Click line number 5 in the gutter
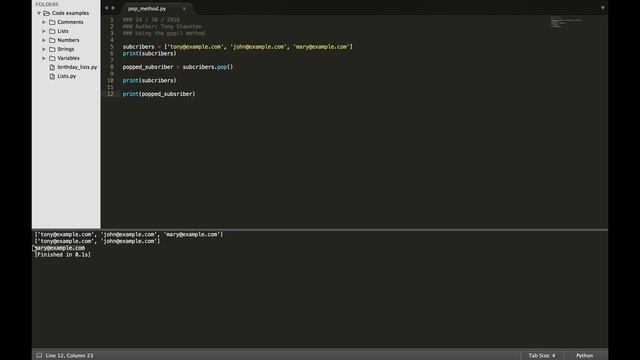The image size is (640, 360). click(111, 47)
